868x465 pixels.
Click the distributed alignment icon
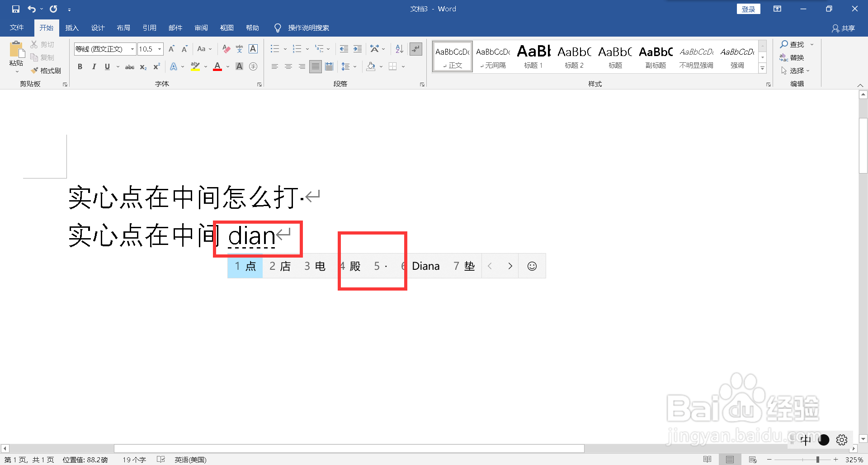click(x=329, y=66)
